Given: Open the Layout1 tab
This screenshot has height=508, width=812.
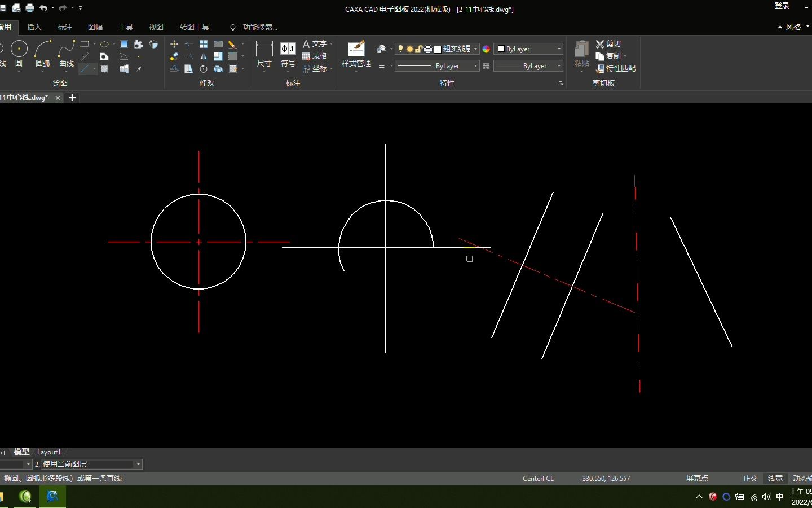Looking at the screenshot, I should (48, 452).
